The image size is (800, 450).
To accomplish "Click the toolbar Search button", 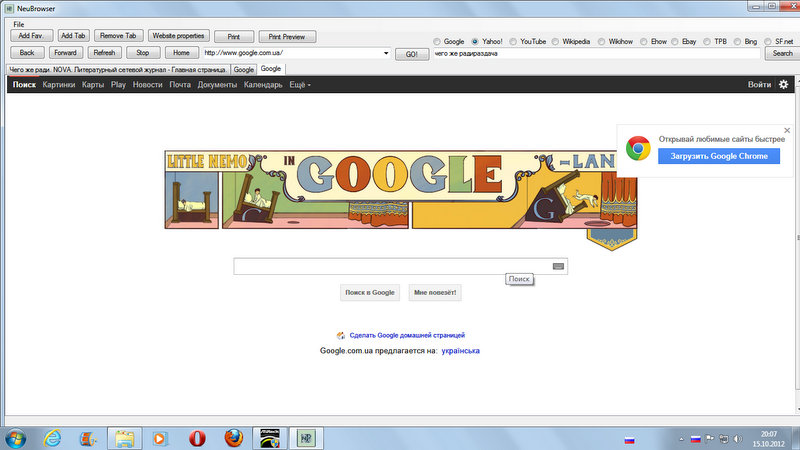I will [x=782, y=54].
